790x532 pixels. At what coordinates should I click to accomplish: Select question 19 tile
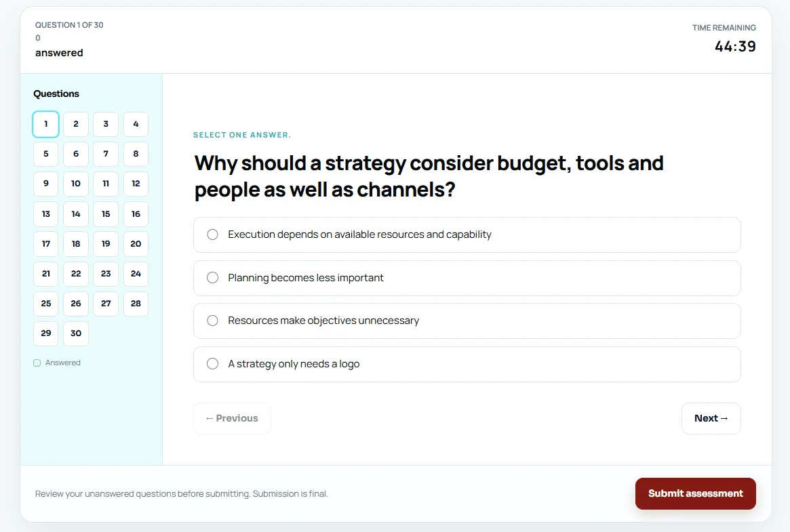[106, 243]
